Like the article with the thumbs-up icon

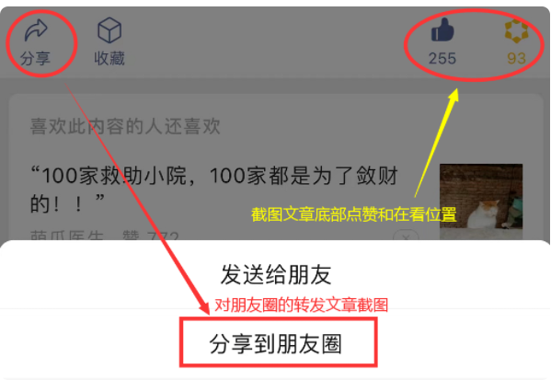[x=442, y=29]
